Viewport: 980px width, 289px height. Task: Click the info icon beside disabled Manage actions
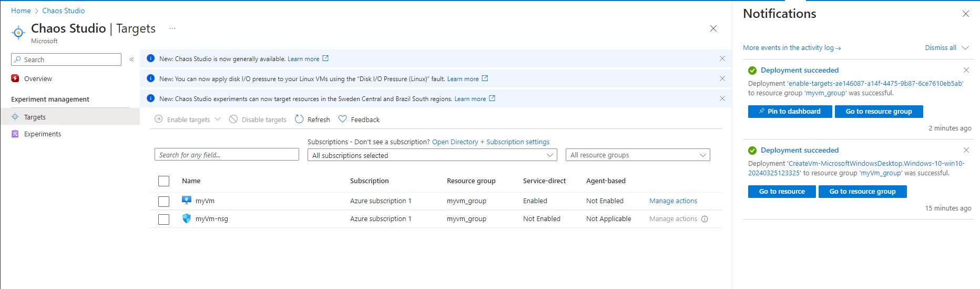click(x=705, y=219)
